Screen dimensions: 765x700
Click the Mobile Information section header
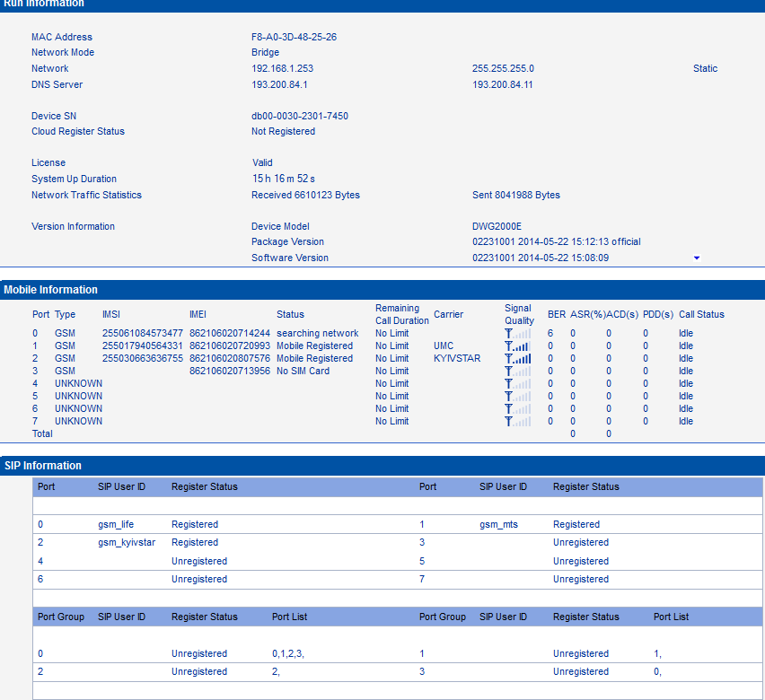pos(51,290)
